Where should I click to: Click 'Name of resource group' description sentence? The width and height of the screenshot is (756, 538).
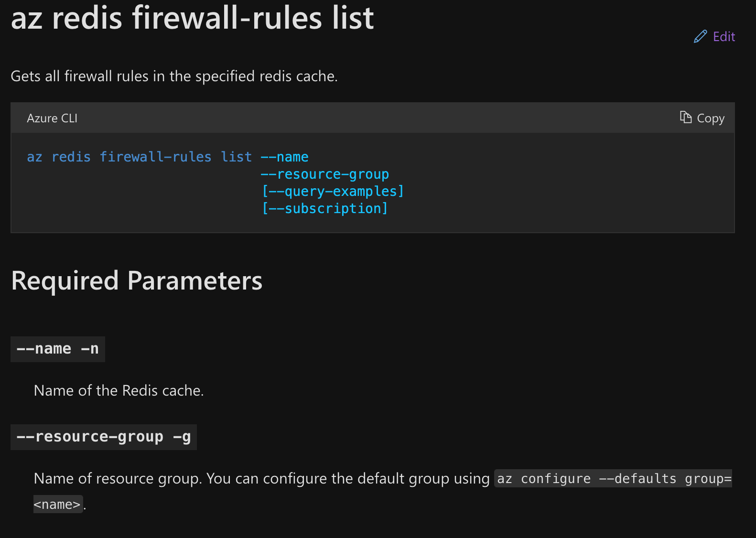[x=261, y=479]
